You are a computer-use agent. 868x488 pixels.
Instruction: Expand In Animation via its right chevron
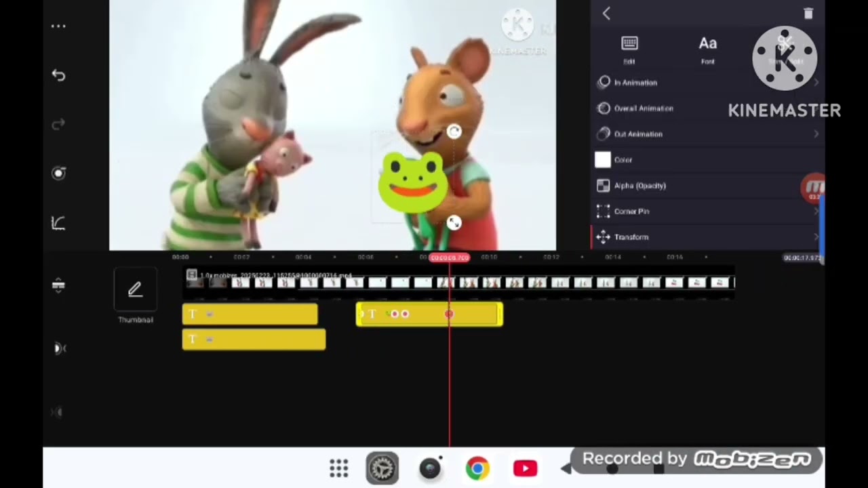[x=816, y=83]
